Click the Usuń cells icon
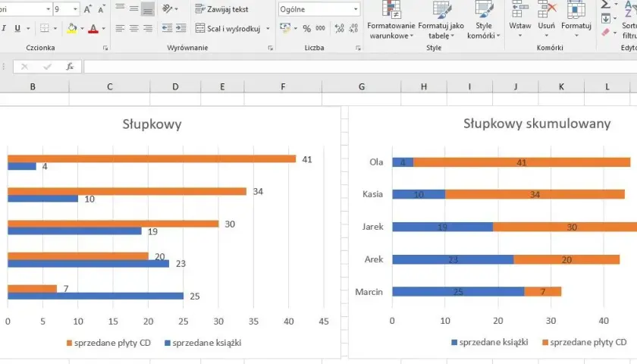The height and width of the screenshot is (364, 637). pos(547,9)
